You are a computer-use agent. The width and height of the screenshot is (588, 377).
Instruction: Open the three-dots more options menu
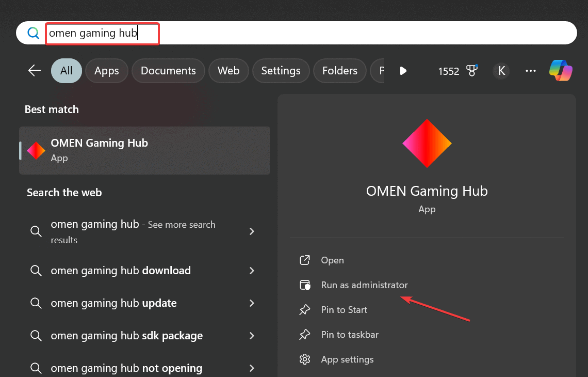click(531, 71)
